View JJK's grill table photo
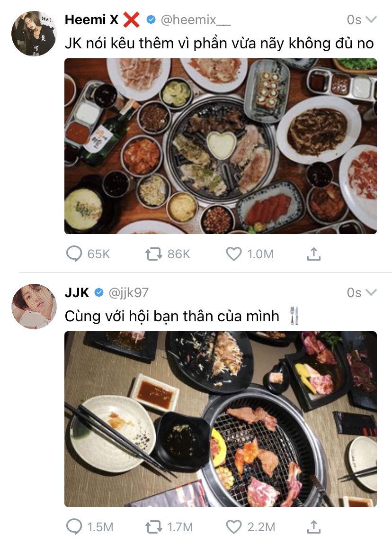This screenshot has width=392, height=544. click(x=221, y=419)
